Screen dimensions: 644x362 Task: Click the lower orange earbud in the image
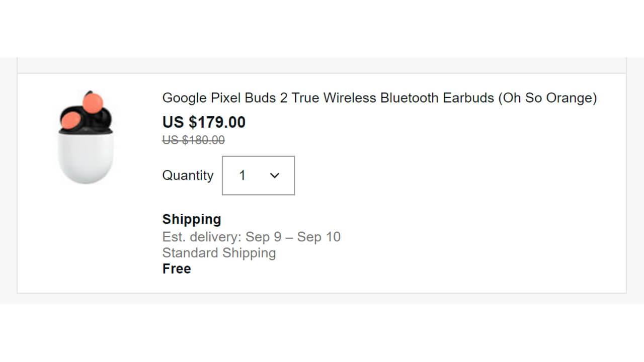click(x=69, y=121)
